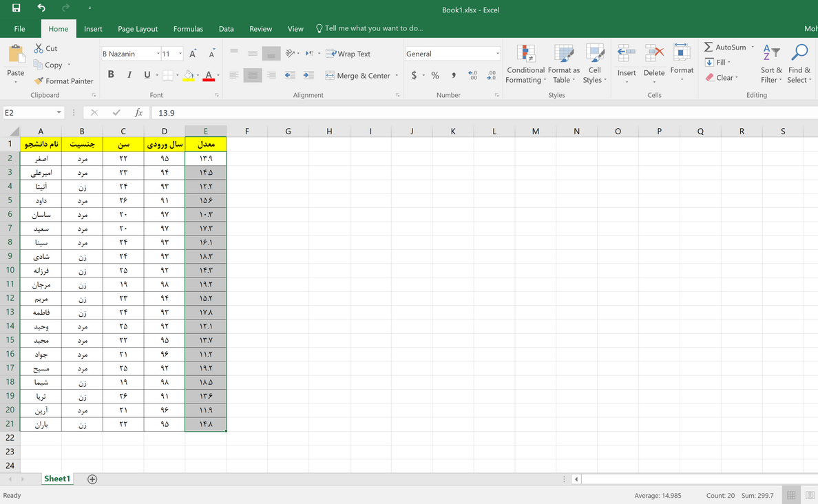Apply the yellow fill color swatch
Screen dimensions: 818x504
coord(188,76)
